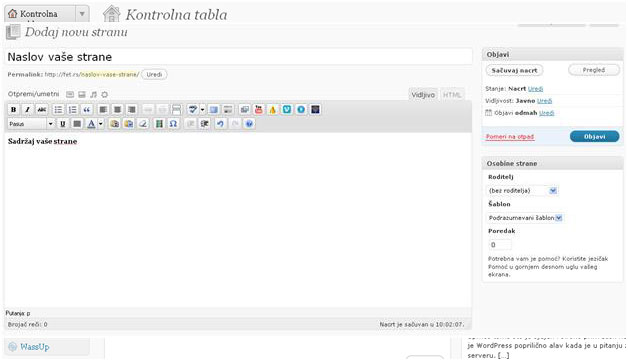Edit publish time Uredi link next to odmah

point(547,113)
